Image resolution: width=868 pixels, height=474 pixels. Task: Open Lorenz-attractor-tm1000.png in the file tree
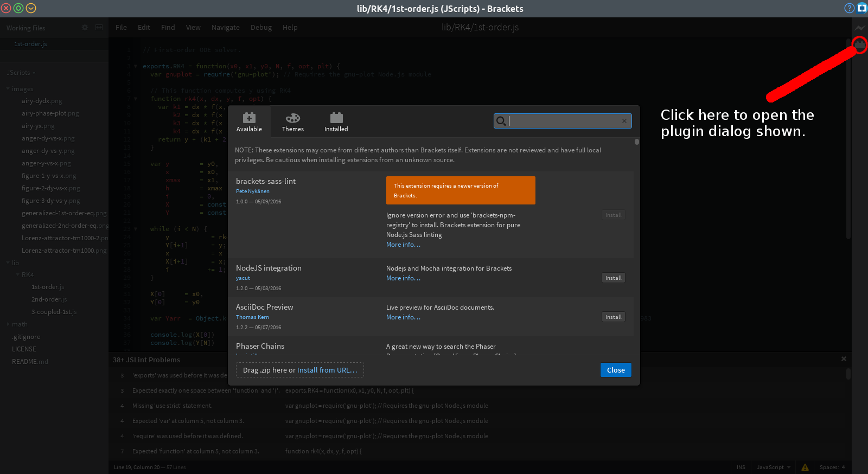point(64,251)
